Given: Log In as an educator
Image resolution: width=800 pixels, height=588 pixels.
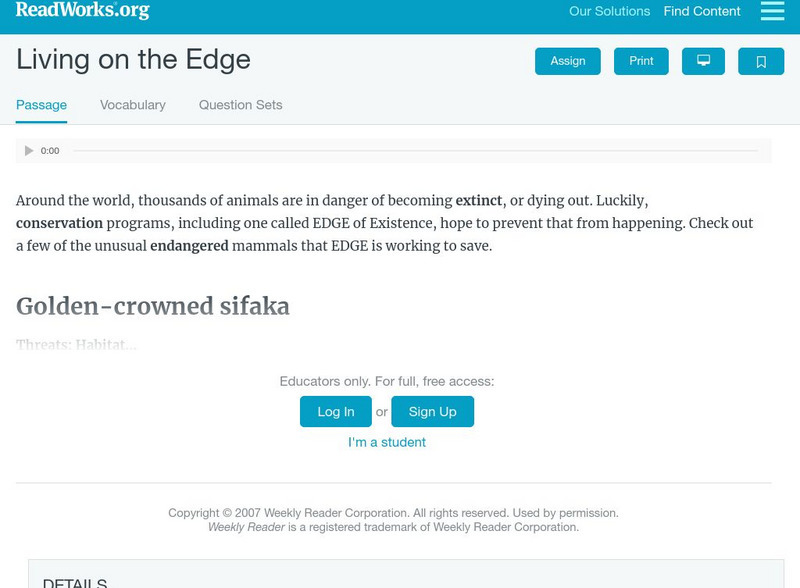Looking at the screenshot, I should 335,411.
